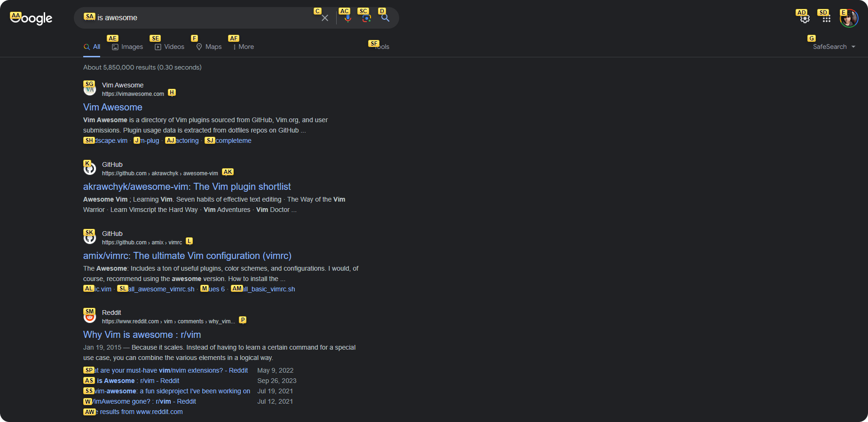Screen dimensions: 868x422
Task: Open the Google logo homepage link
Action: pyautogui.click(x=31, y=18)
